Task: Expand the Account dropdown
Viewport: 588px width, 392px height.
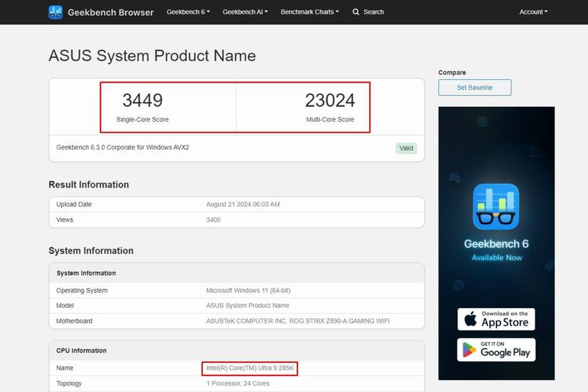Action: click(533, 12)
